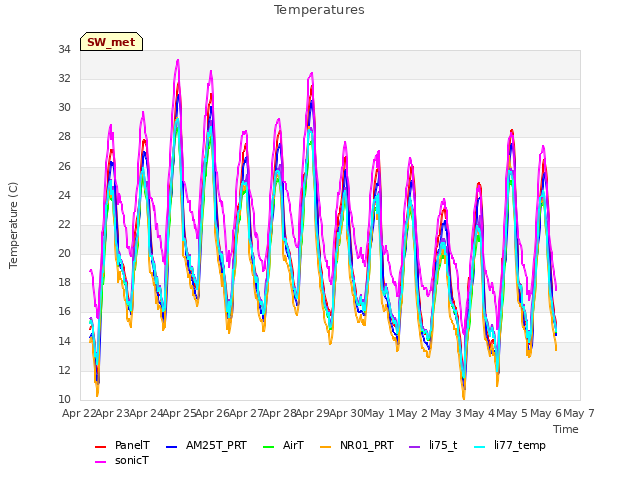Click the 24 y-axis value
This screenshot has height=480, width=640.
click(64, 195)
